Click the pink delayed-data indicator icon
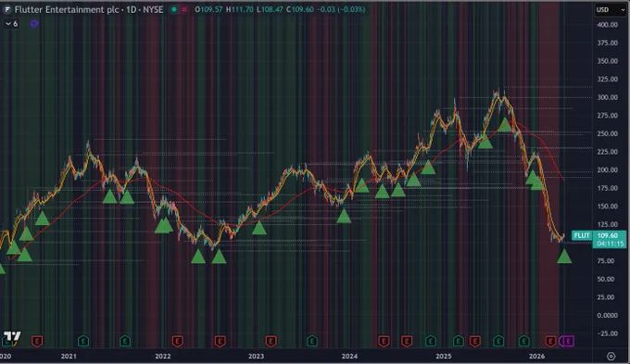This screenshot has height=364, width=630. coord(184,9)
